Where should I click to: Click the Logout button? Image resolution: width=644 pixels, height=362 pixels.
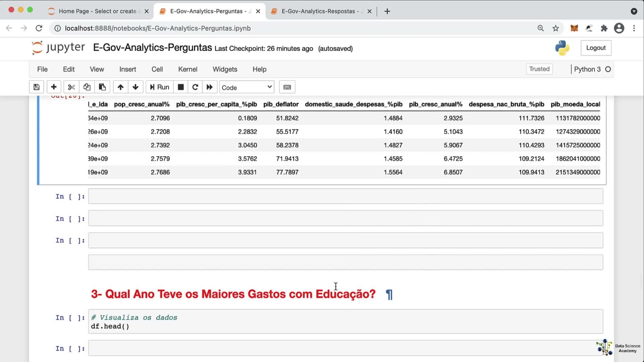click(x=596, y=48)
